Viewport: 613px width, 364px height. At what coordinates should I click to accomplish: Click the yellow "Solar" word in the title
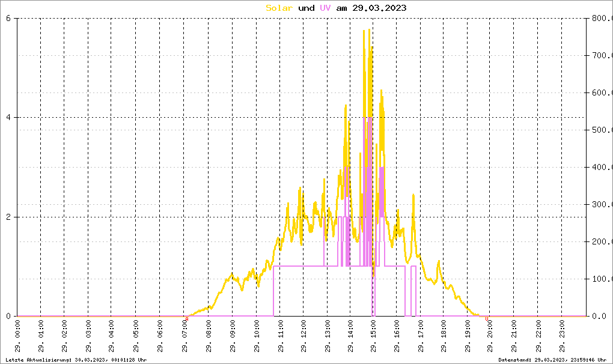(279, 8)
